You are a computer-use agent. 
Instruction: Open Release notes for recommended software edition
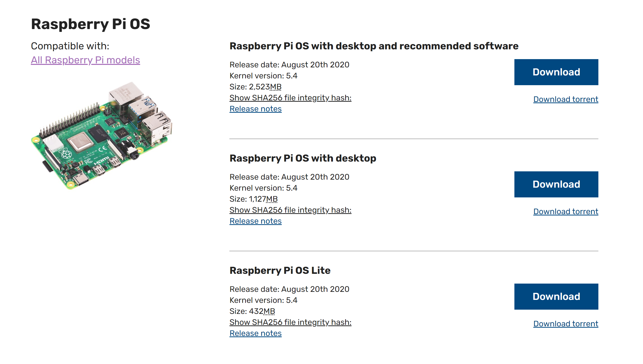coord(255,109)
